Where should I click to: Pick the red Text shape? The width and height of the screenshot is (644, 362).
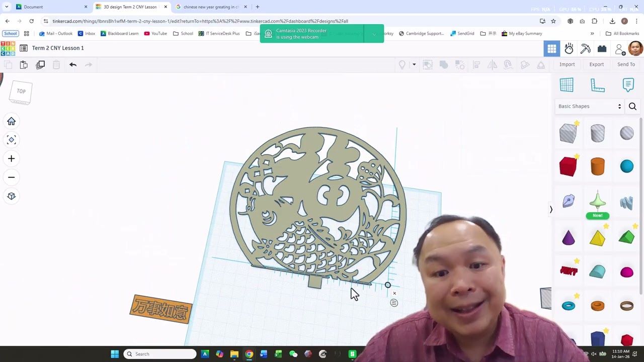coord(569,271)
